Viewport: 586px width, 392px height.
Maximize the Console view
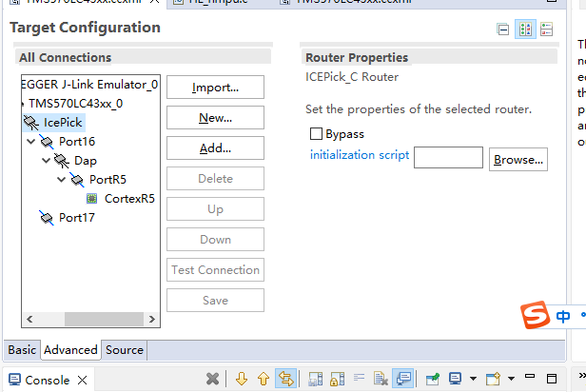[551, 379]
